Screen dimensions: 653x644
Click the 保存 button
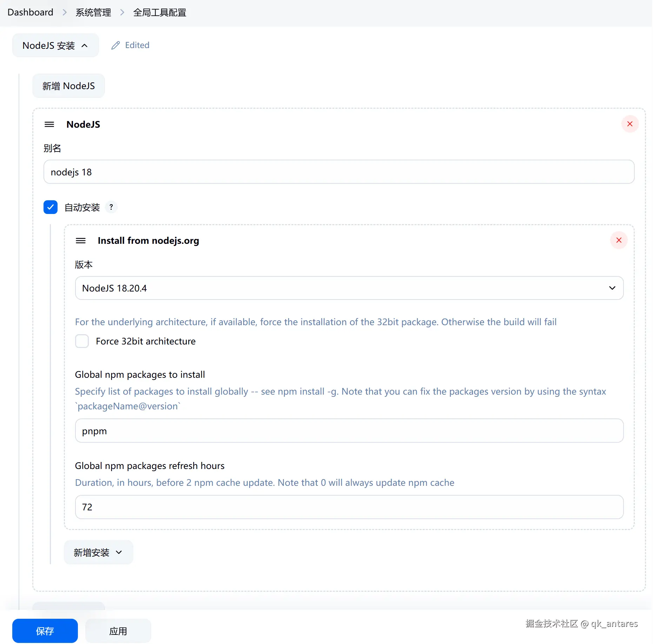45,631
